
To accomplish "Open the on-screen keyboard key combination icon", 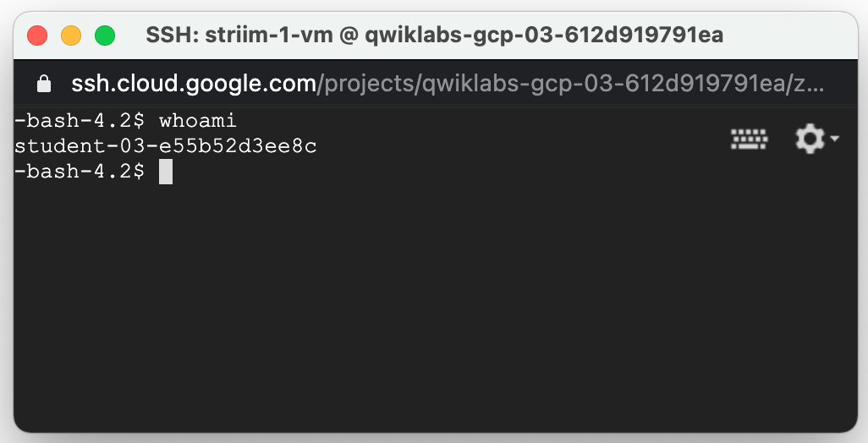I will click(749, 139).
